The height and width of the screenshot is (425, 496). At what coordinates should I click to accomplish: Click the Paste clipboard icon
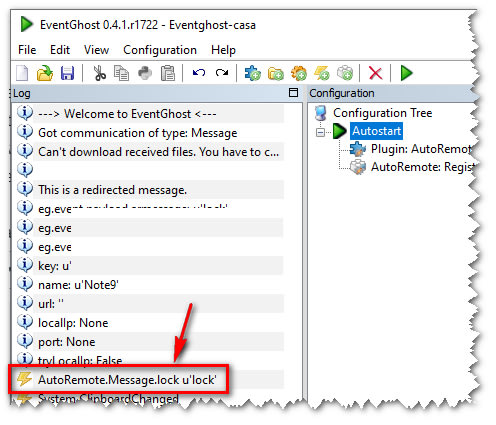[x=168, y=73]
